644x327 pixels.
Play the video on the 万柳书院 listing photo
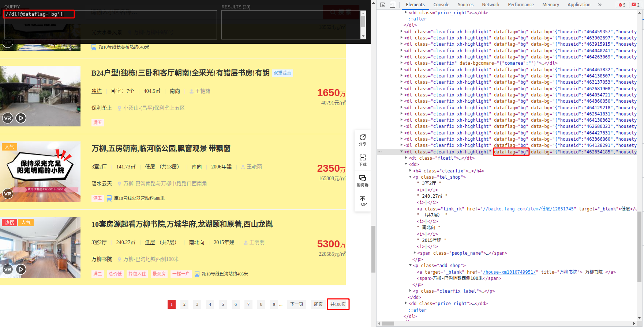coord(21,269)
